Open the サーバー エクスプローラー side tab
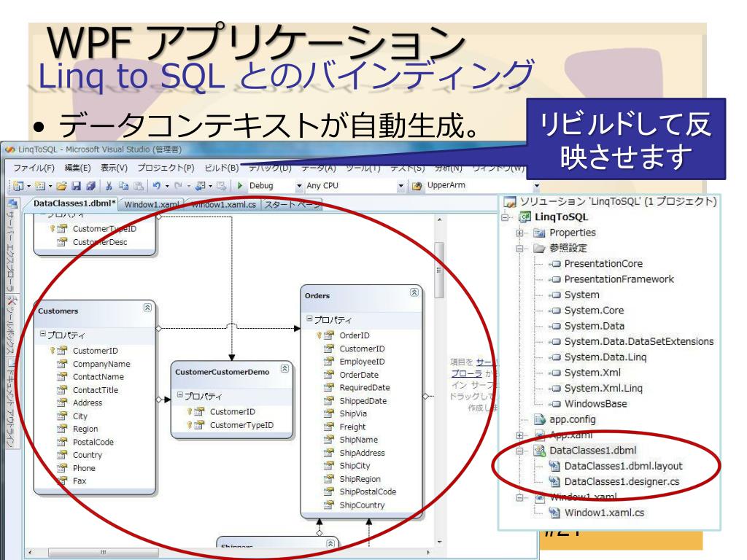 pos(12,251)
